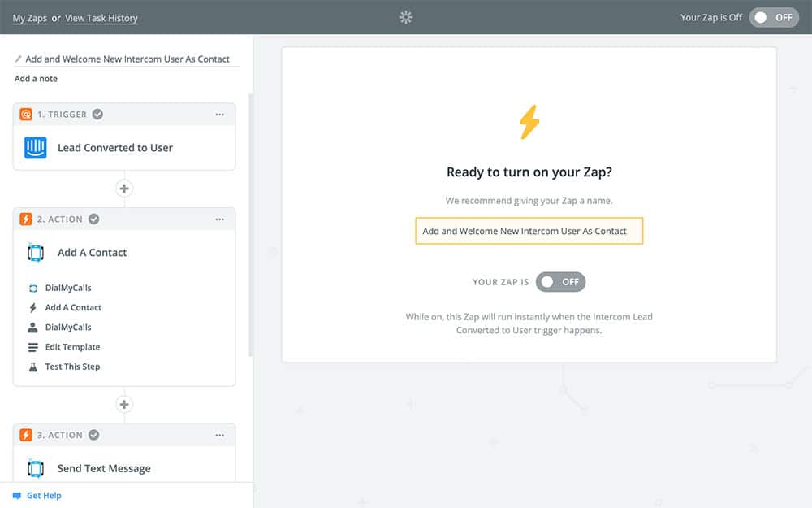The height and width of the screenshot is (508, 812).
Task: Select the Add A Contact sub-step item
Action: click(73, 308)
